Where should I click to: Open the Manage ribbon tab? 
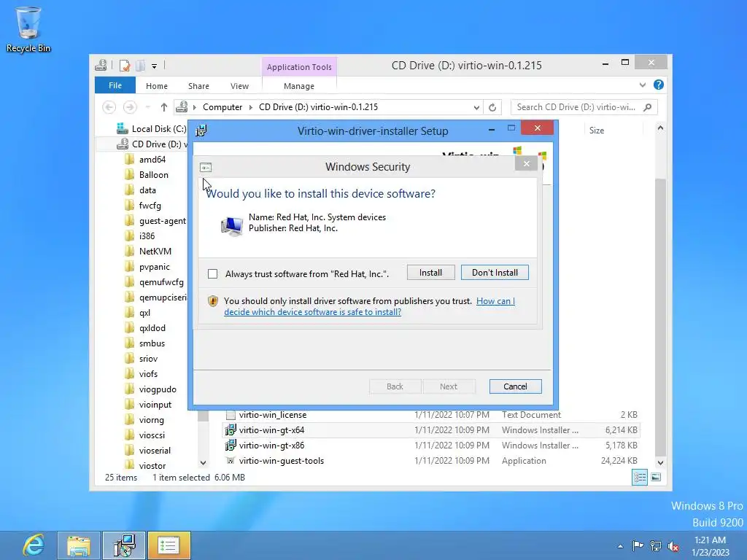pos(298,86)
